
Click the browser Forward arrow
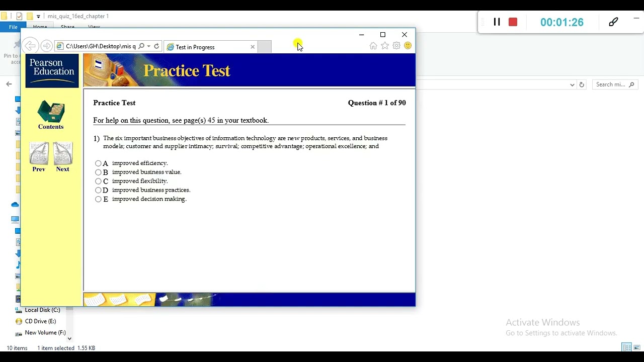click(46, 46)
